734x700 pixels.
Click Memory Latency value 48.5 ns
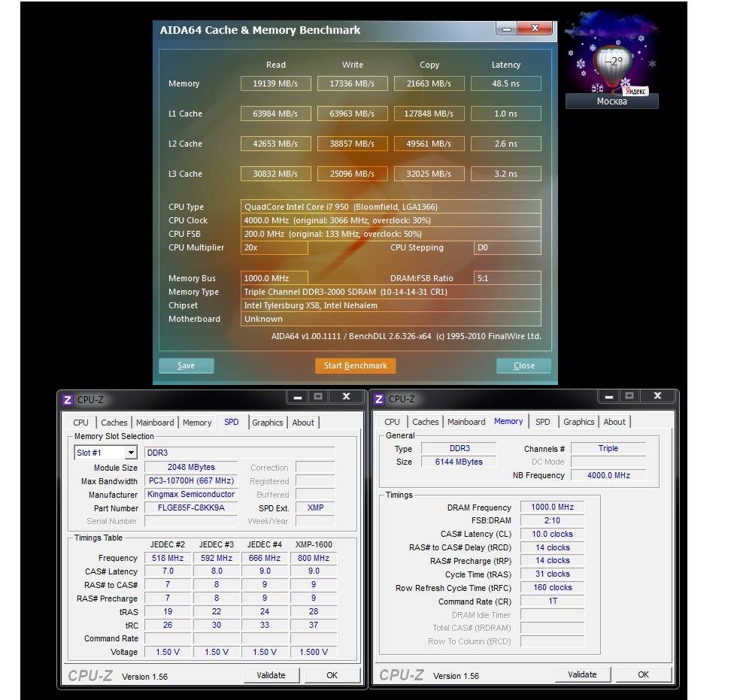click(506, 83)
